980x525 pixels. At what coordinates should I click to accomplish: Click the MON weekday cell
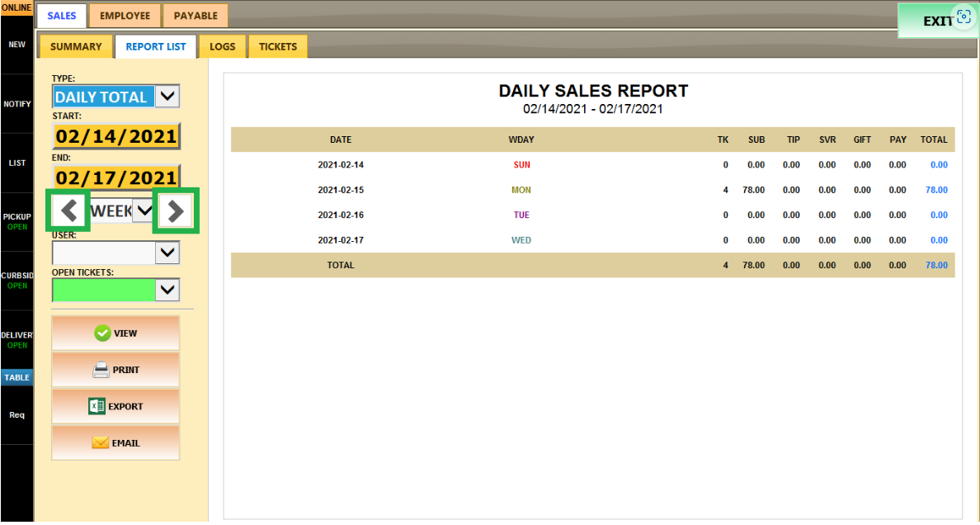coord(521,190)
